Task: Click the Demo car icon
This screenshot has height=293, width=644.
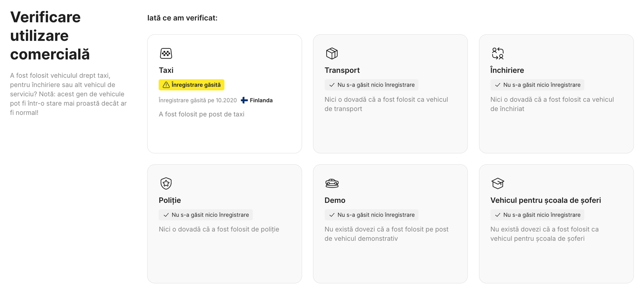Action: coord(332,183)
